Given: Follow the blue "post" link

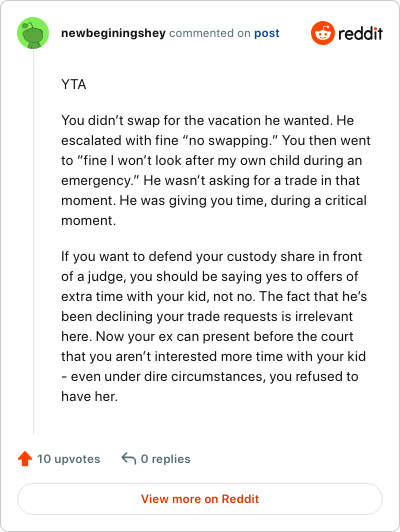Looking at the screenshot, I should (267, 33).
